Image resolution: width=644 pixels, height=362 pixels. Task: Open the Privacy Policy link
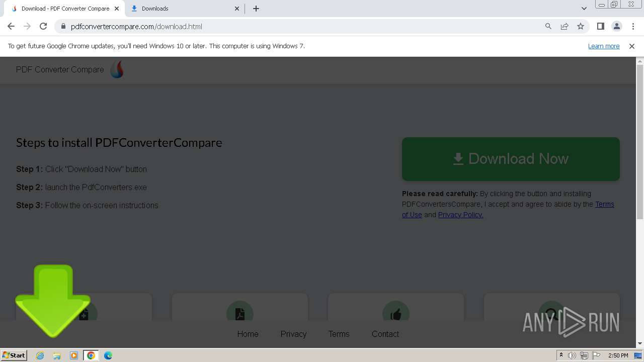pyautogui.click(x=460, y=215)
